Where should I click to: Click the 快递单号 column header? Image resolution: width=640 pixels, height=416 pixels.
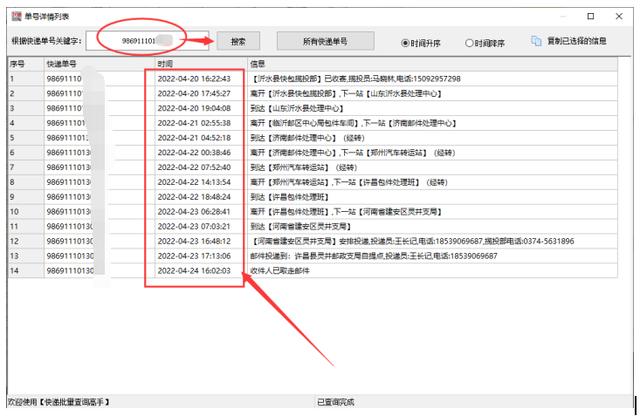click(x=99, y=64)
